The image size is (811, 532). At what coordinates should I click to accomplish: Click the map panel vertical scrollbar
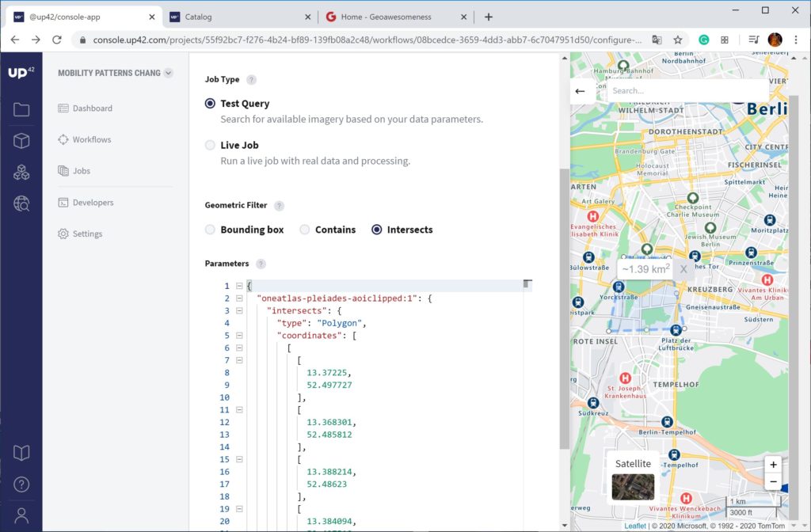pyautogui.click(x=794, y=309)
